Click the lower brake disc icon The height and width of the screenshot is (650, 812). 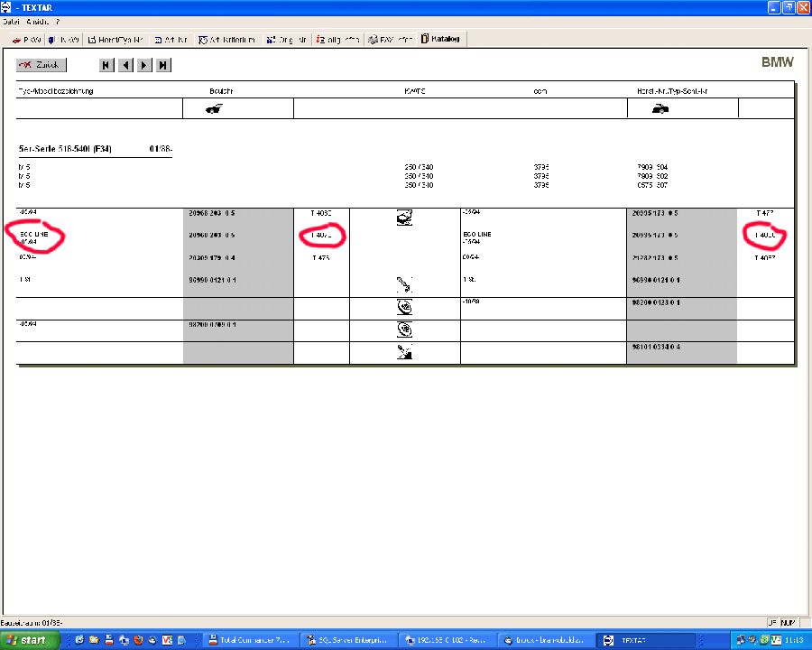click(404, 330)
